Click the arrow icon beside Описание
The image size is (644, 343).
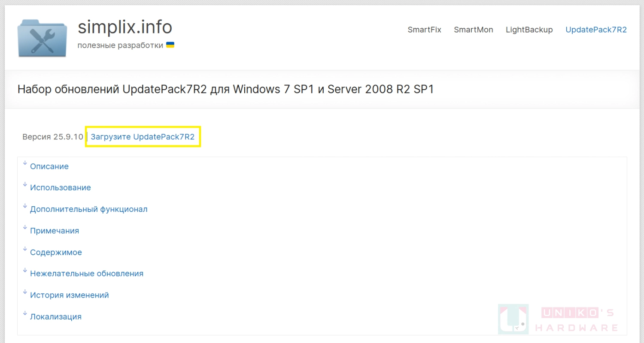coord(25,163)
